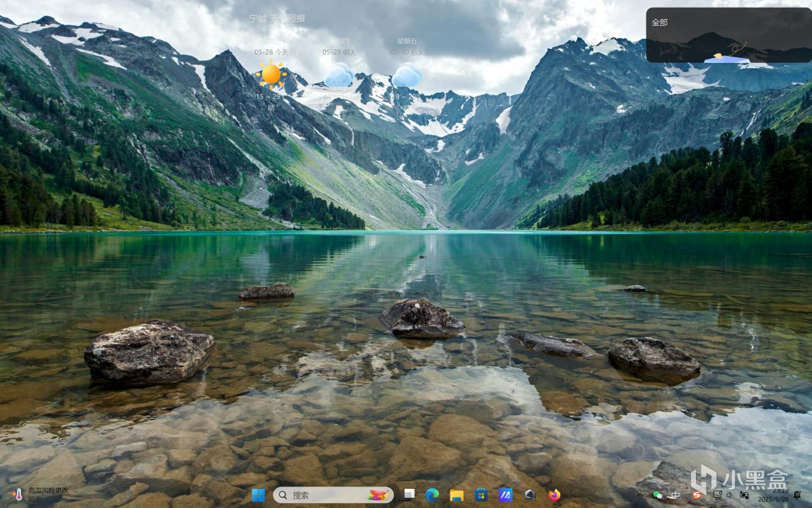Open the dark hexagon app on taskbar

click(530, 495)
